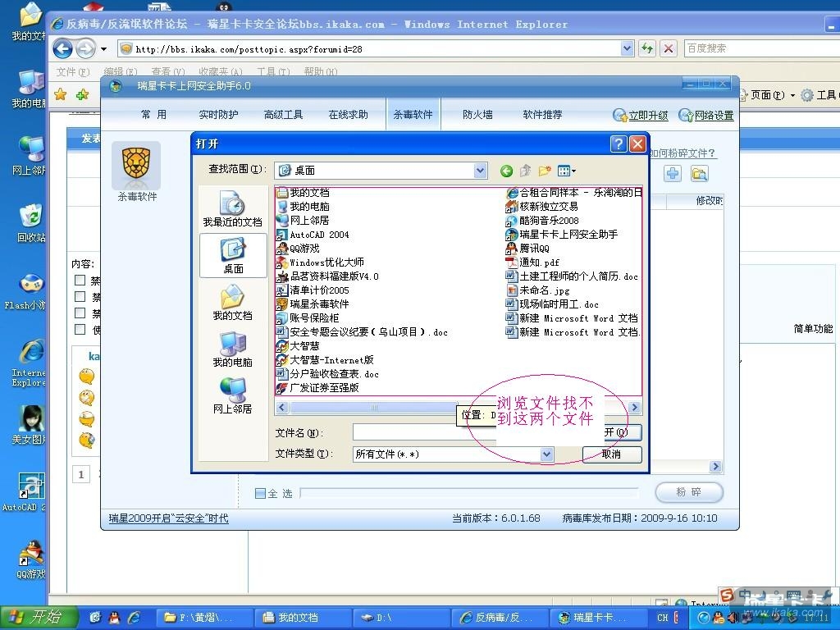Viewport: 840px width, 630px height.
Task: Select 现场临时用工.doc file
Action: pos(552,304)
